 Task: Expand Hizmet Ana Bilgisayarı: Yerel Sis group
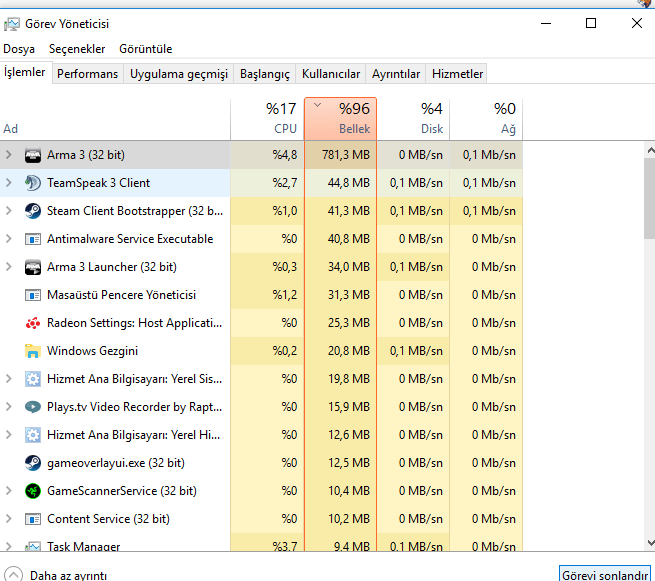pyautogui.click(x=8, y=379)
